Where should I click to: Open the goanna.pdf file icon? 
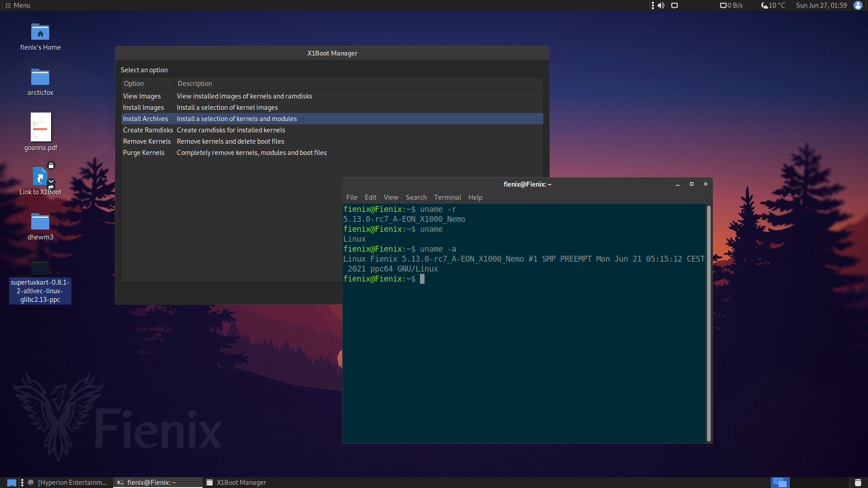[41, 127]
